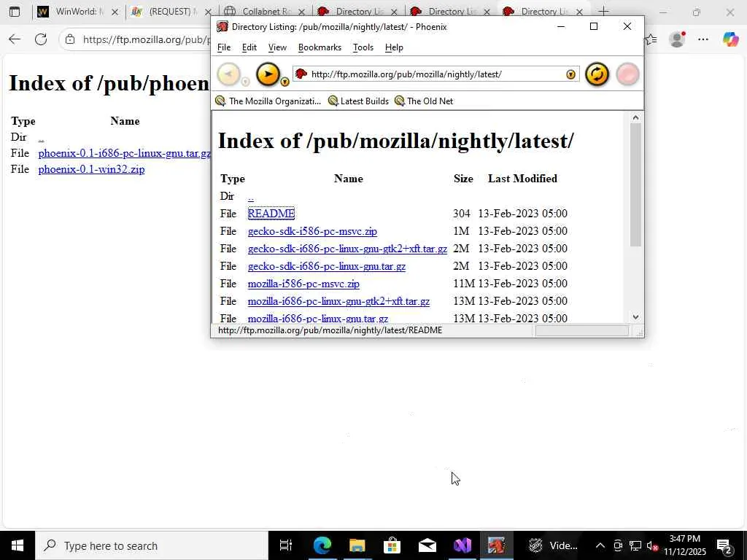Screen dimensions: 747x560
Task: Open the Edge profile icon
Action: [x=677, y=39]
